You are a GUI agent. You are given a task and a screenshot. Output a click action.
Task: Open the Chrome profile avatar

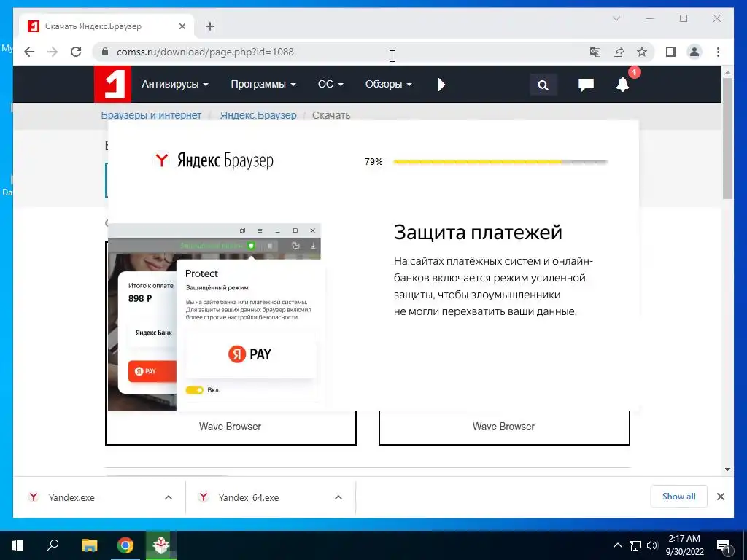(694, 52)
